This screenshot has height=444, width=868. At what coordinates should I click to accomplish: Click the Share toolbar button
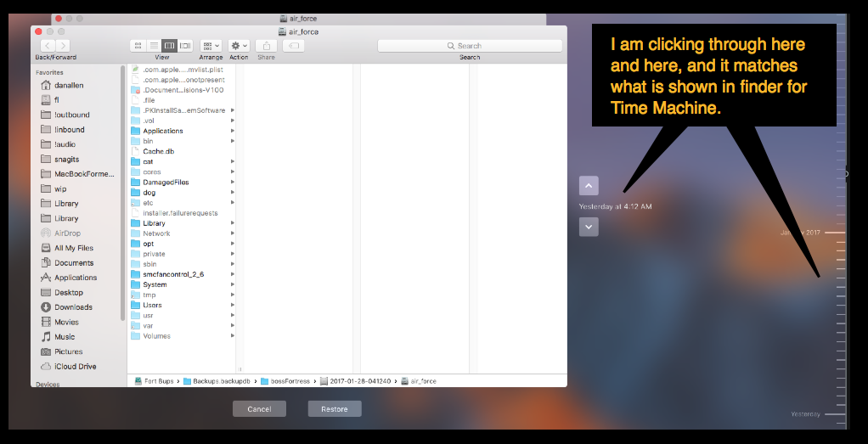tap(267, 45)
